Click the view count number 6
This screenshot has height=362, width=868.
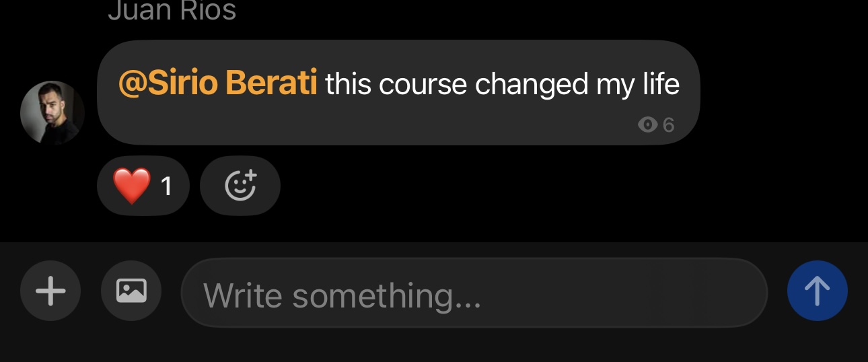click(668, 124)
